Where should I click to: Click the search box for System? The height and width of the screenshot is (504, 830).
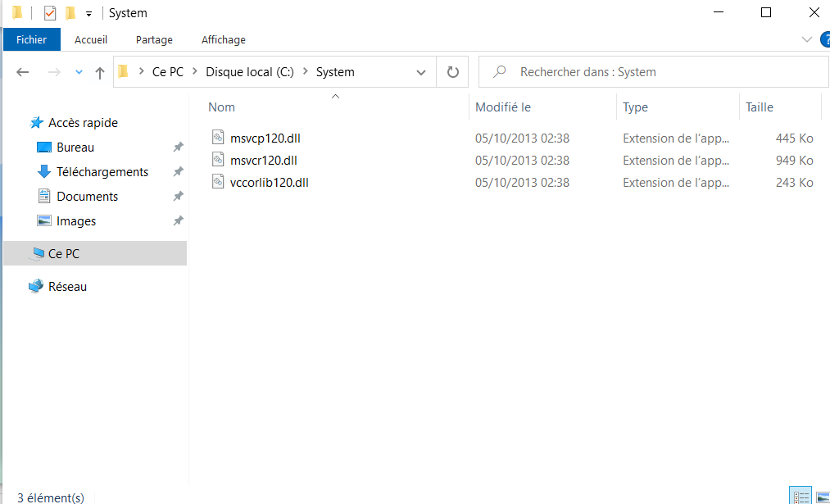(655, 72)
